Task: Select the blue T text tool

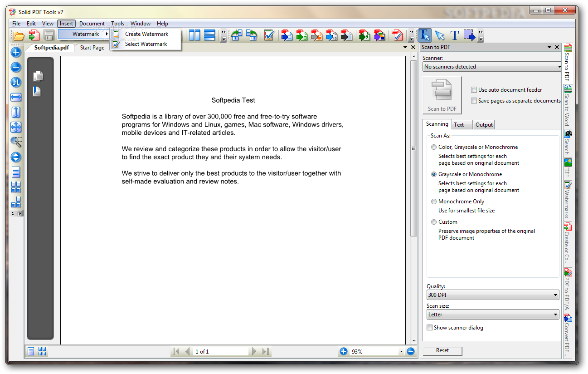Action: click(454, 35)
